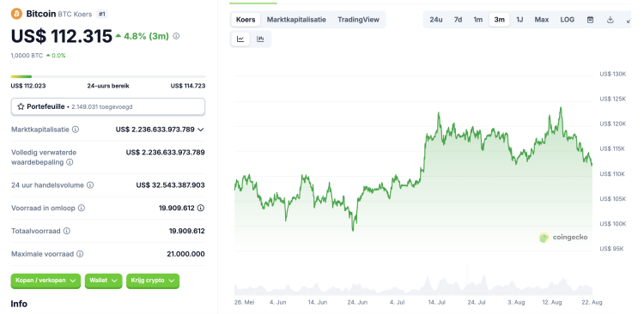
Task: Select the 3m time range
Action: click(x=500, y=19)
